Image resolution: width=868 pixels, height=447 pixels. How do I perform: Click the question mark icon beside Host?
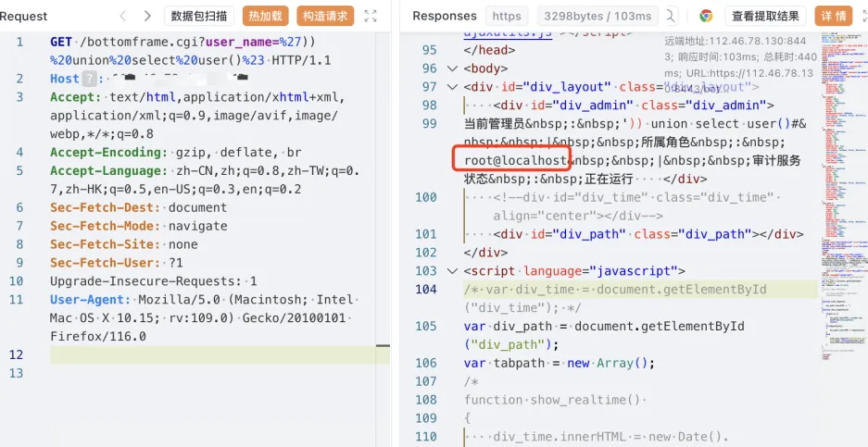89,79
